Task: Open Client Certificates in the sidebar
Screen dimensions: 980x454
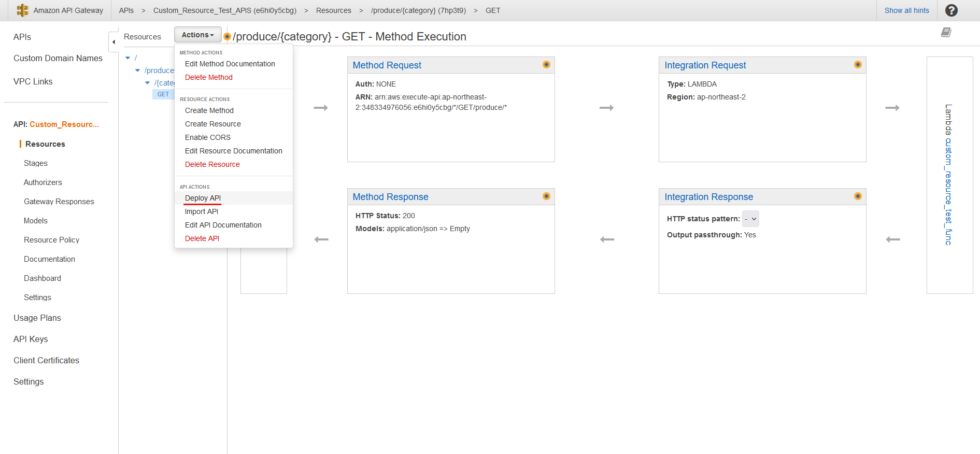Action: (x=47, y=360)
